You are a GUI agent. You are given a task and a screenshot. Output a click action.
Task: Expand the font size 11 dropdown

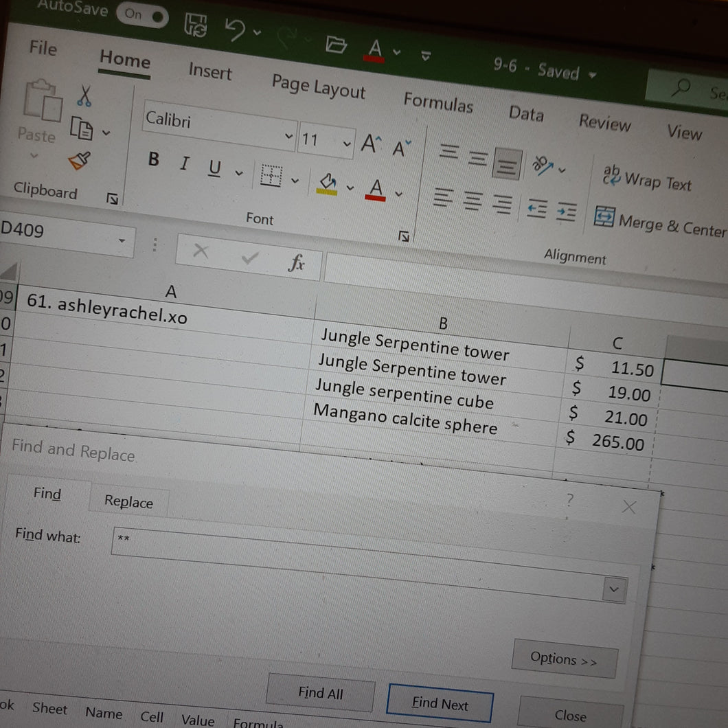coord(346,144)
